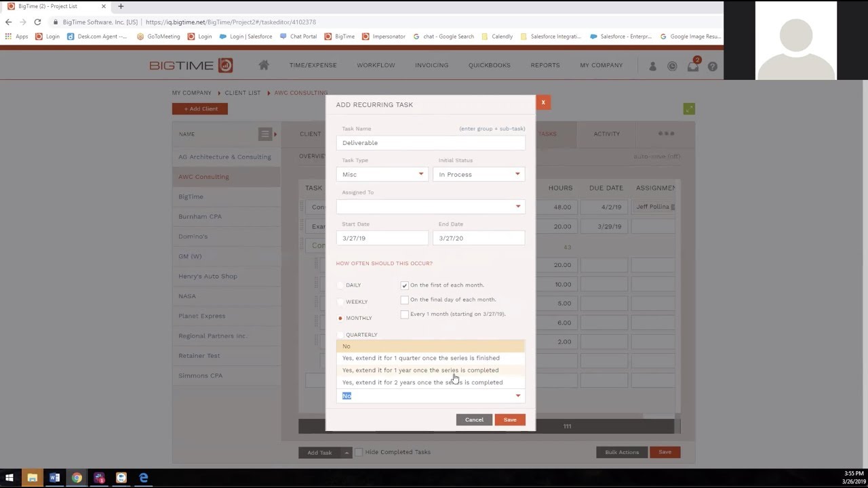
Task: Open a new browser tab
Action: (121, 6)
